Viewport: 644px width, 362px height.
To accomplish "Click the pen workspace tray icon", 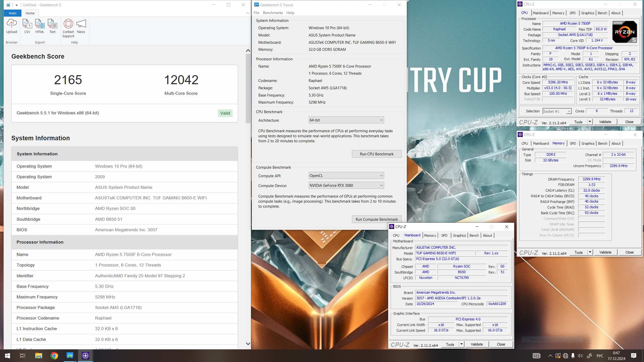I will coord(589,355).
